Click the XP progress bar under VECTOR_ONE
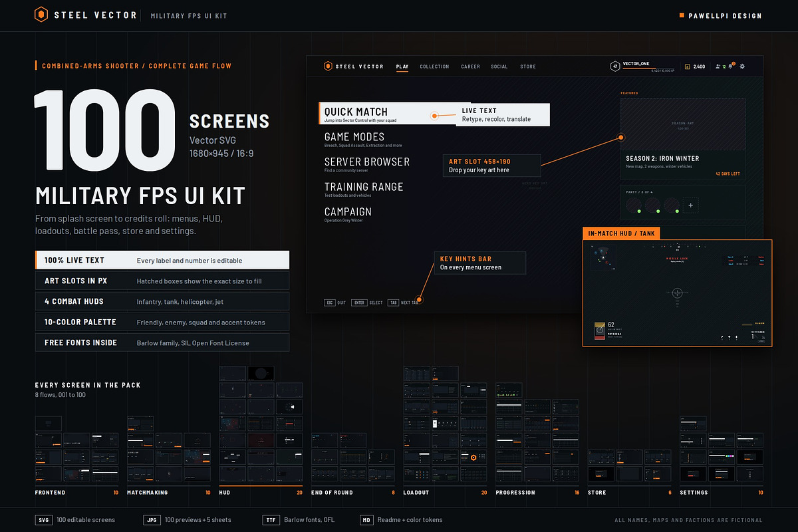This screenshot has width=798, height=532. pos(648,68)
